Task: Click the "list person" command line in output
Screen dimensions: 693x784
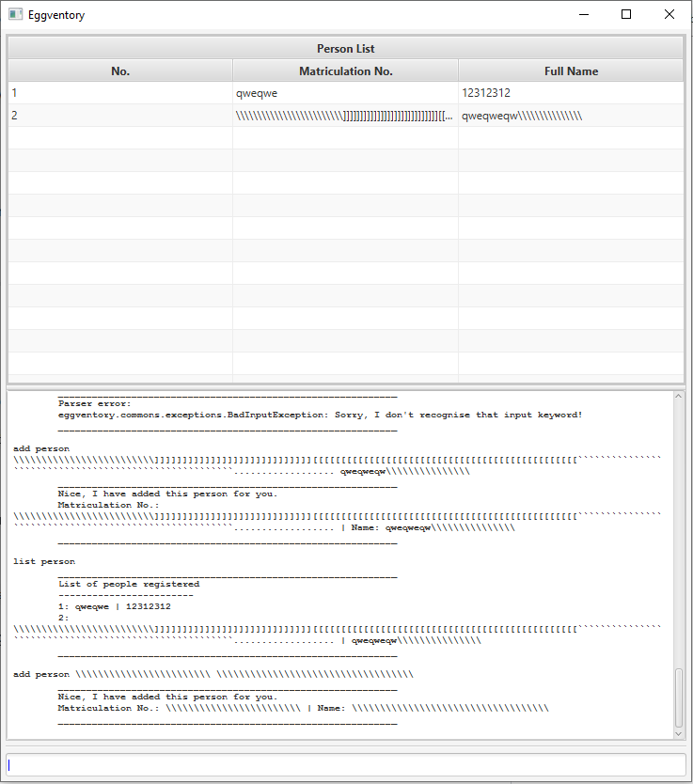Action: click(x=44, y=561)
